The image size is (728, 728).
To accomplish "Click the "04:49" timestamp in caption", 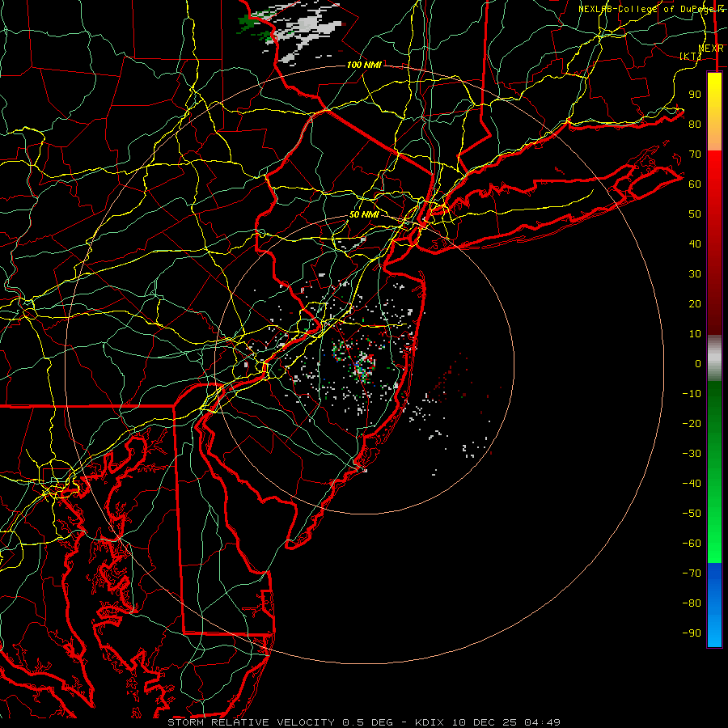I will tap(542, 722).
